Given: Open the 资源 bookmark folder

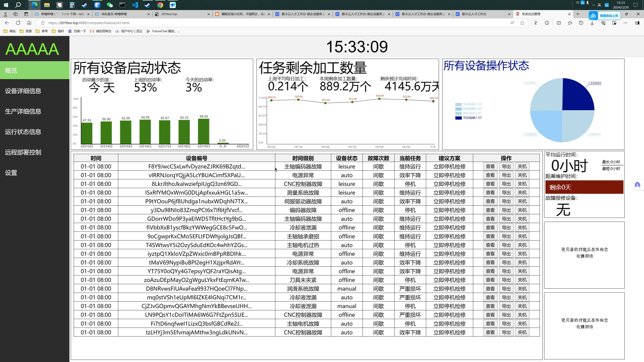Looking at the screenshot, I should 26,31.
